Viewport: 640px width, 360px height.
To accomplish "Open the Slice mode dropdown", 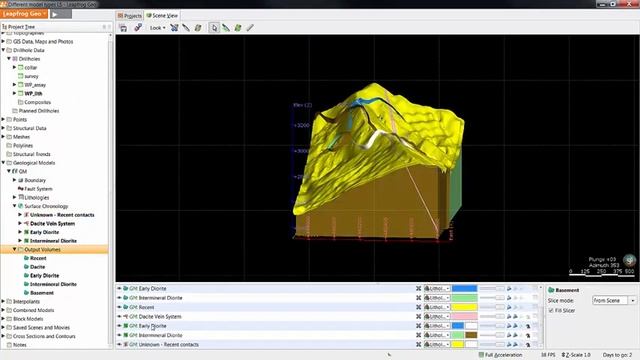I will coord(614,300).
